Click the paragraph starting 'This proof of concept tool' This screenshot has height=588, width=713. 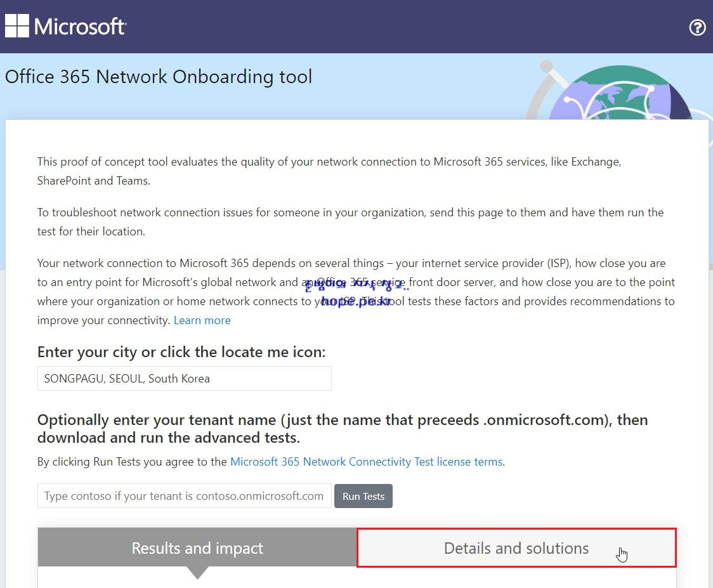tap(329, 171)
